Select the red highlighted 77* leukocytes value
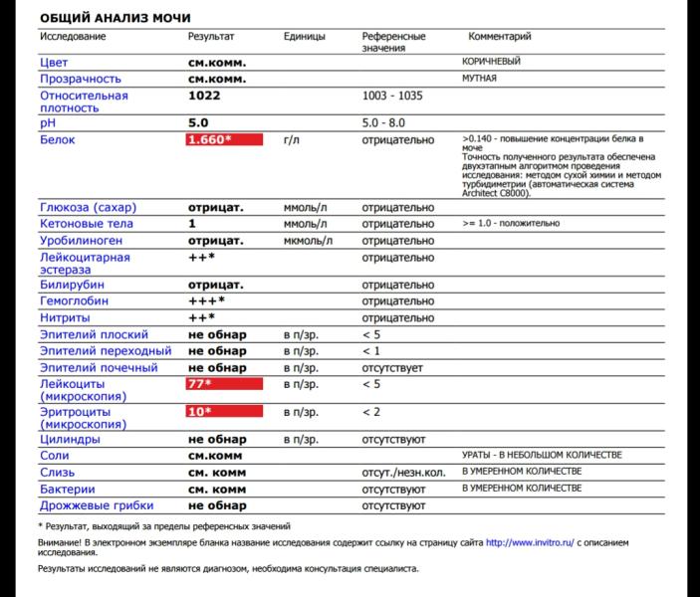This screenshot has height=597, width=700. tap(224, 384)
